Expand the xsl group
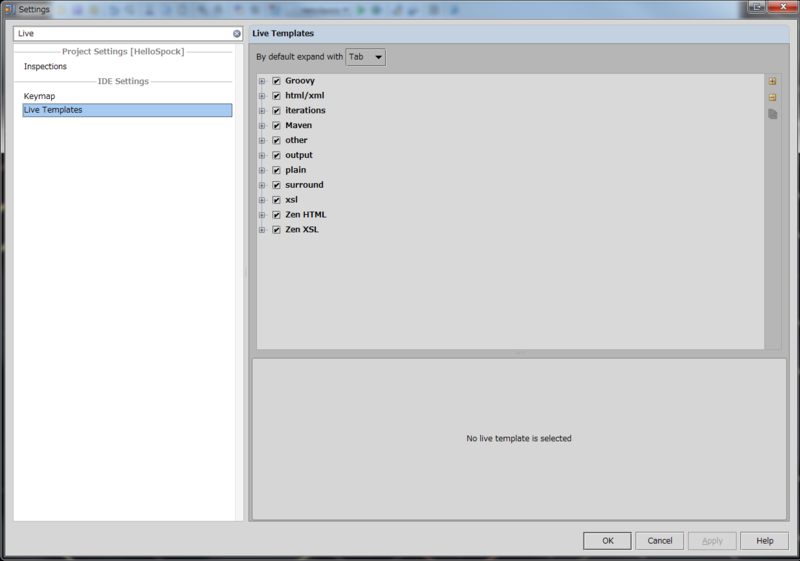The width and height of the screenshot is (800, 561). click(262, 200)
